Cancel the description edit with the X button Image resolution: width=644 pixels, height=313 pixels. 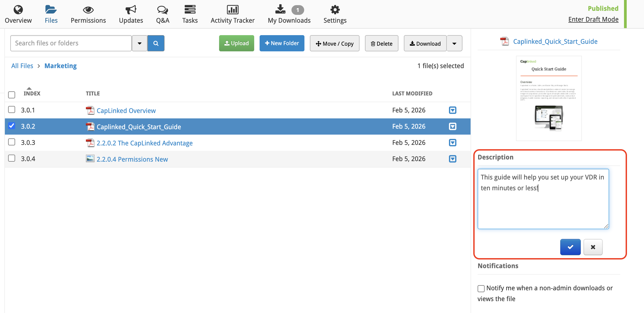click(x=593, y=247)
